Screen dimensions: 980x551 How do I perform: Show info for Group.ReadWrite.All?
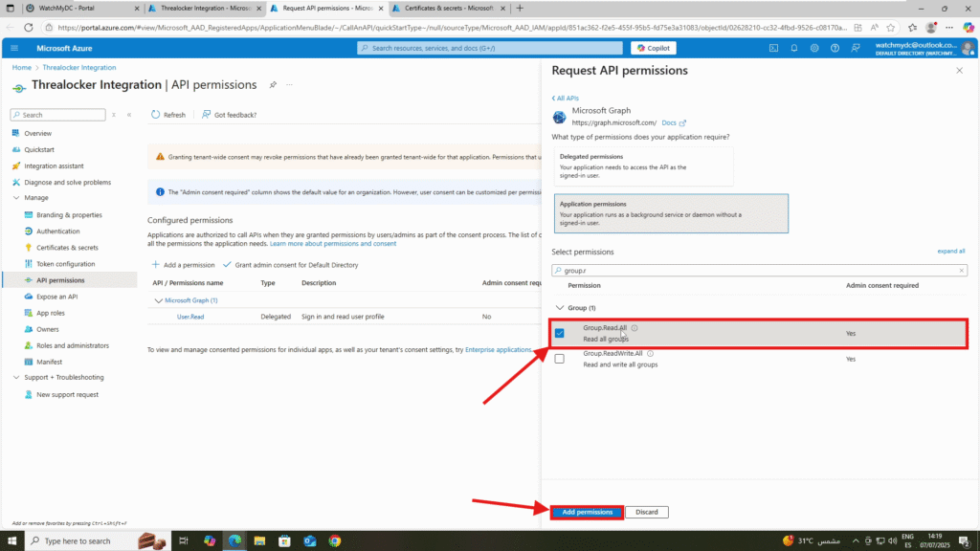click(650, 354)
